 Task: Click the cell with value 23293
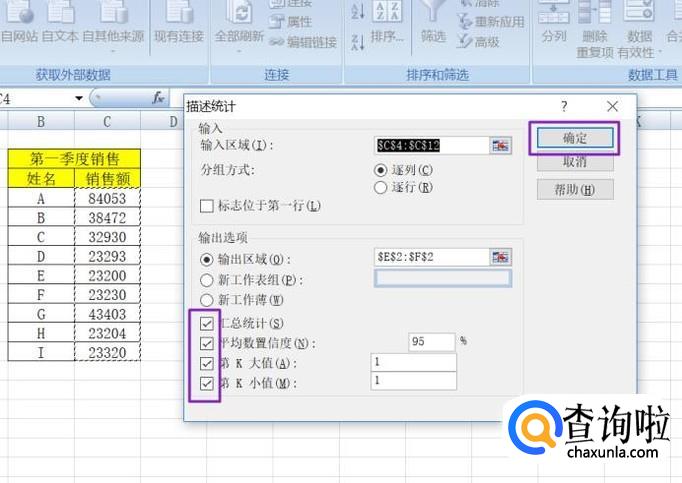pyautogui.click(x=108, y=256)
